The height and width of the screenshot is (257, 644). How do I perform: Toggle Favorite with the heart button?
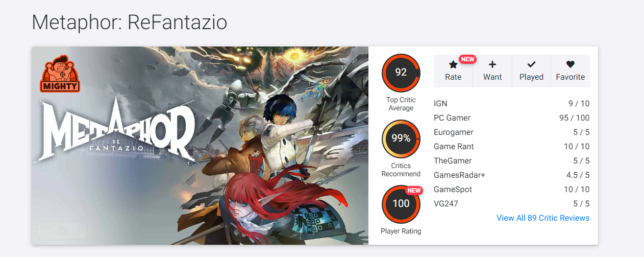point(570,71)
